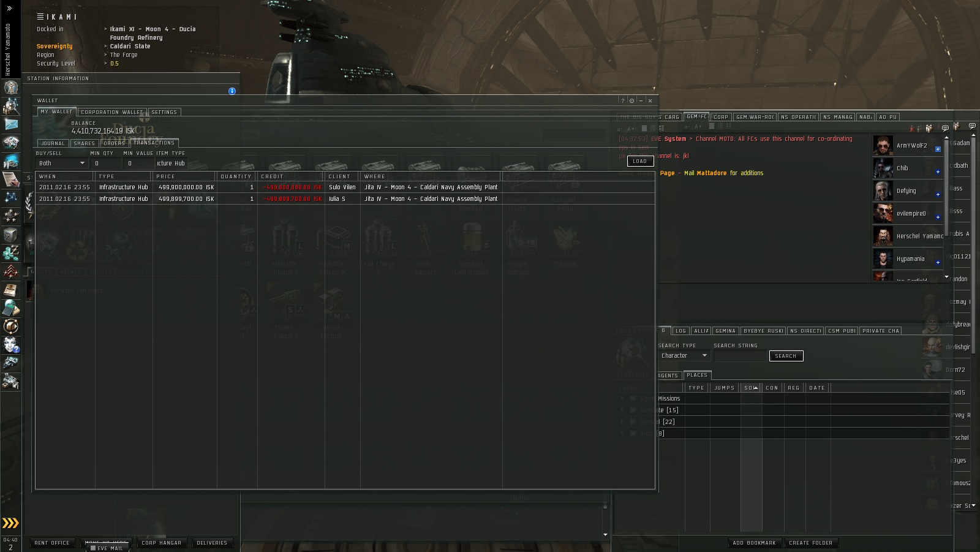Open the Search Type dropdown showing Character
980x552 pixels.
[x=684, y=356]
